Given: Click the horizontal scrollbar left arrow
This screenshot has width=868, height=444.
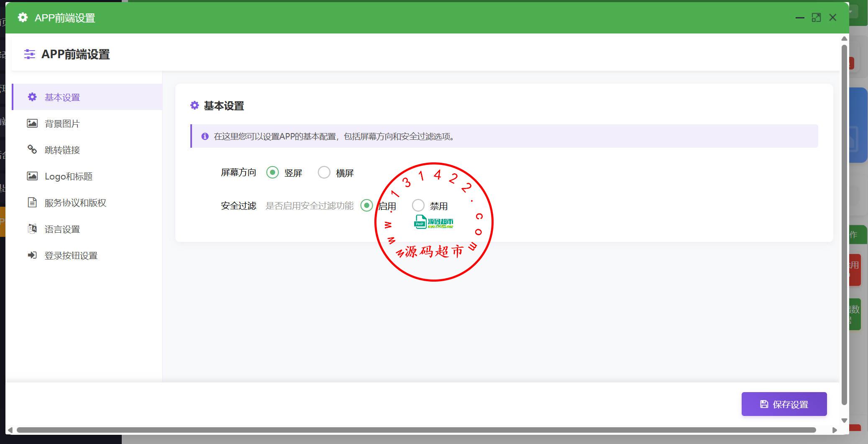Looking at the screenshot, I should click(x=10, y=430).
